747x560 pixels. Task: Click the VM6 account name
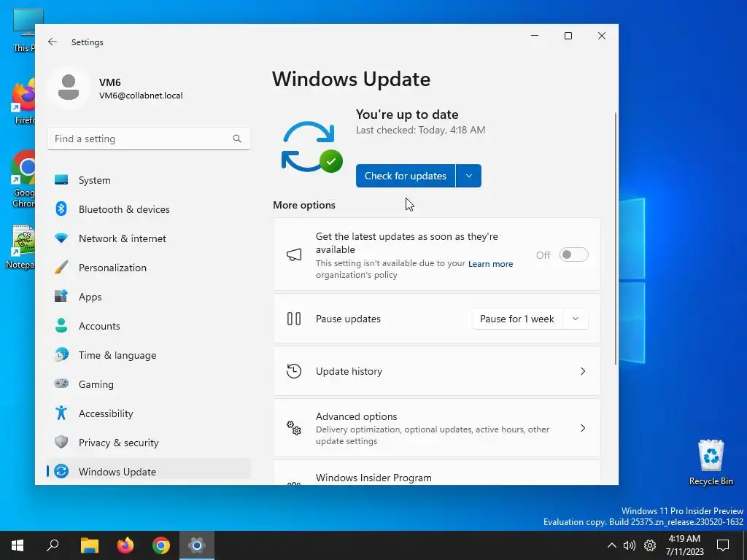click(x=109, y=82)
